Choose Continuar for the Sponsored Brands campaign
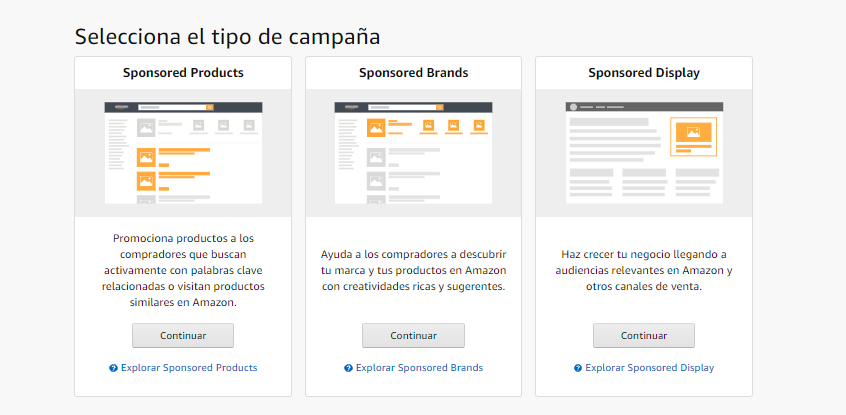Image resolution: width=846 pixels, height=415 pixels. (413, 335)
